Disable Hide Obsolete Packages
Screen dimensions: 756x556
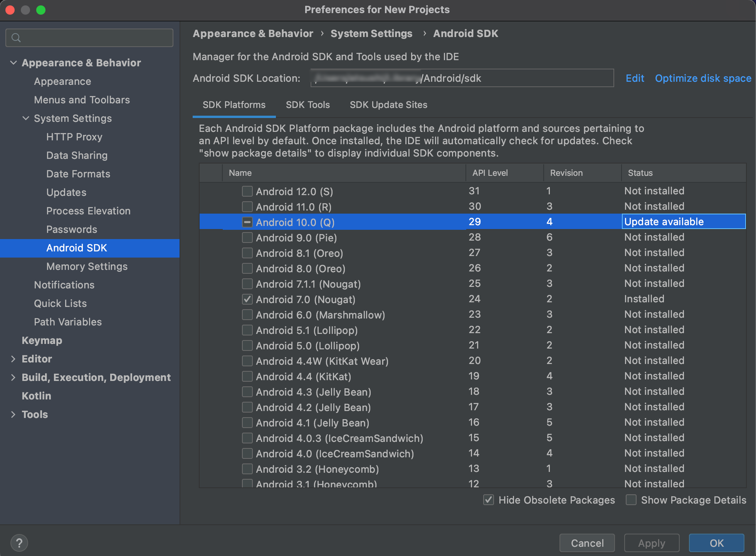click(x=488, y=500)
